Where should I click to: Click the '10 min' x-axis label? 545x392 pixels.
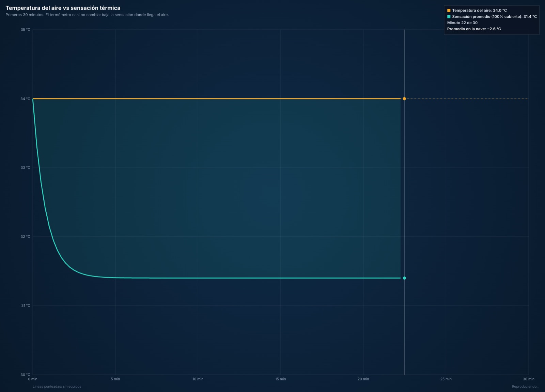198,379
